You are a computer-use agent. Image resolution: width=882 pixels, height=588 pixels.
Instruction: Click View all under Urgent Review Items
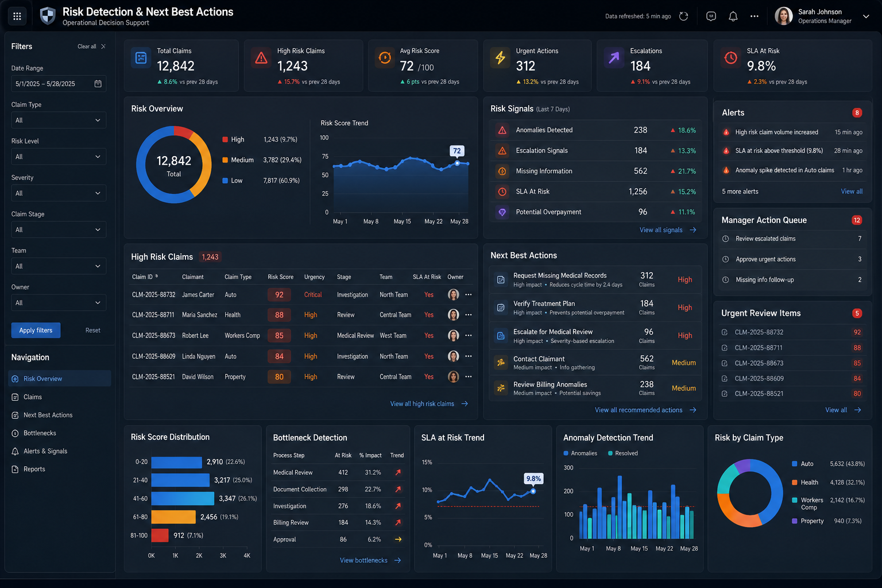click(x=843, y=410)
